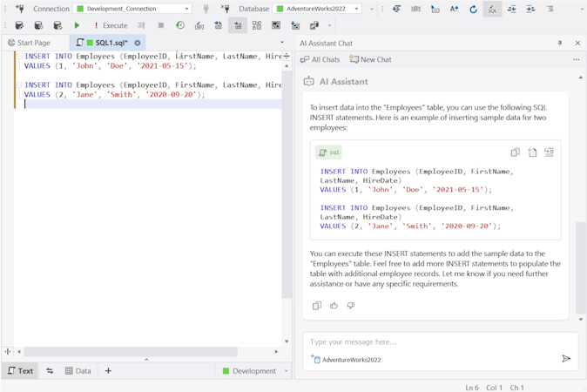
Task: Collapse the first INSERT statement block
Action: (x=18, y=57)
